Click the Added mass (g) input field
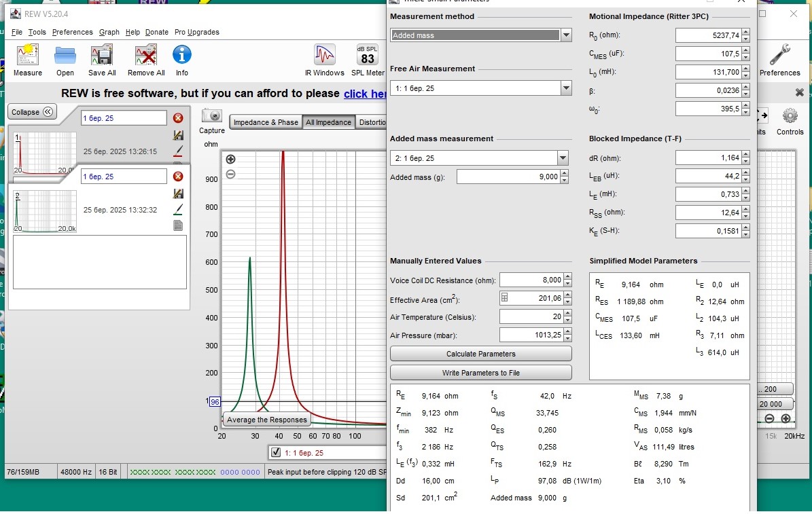Screen dimensions: 812x514 coord(508,177)
